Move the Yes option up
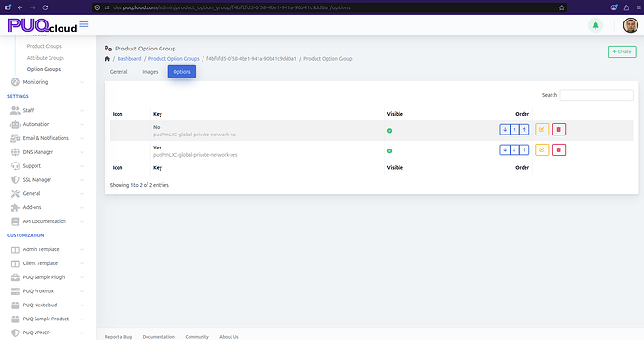Viewport: 644px width, 340px height. tap(525, 150)
